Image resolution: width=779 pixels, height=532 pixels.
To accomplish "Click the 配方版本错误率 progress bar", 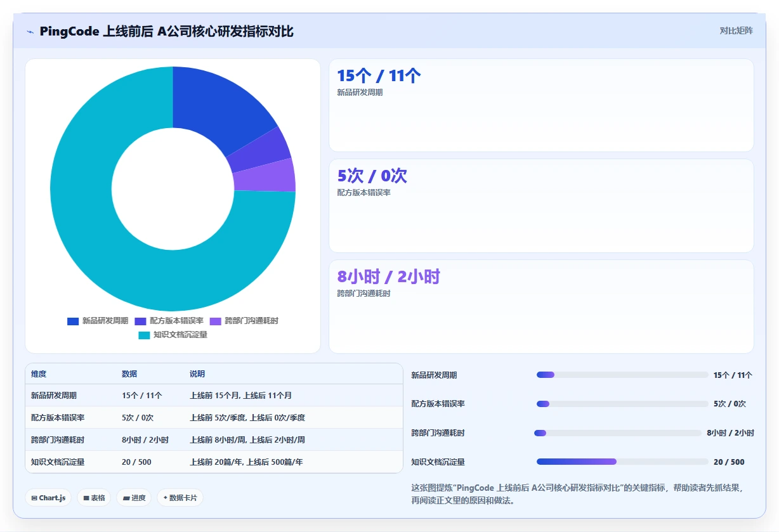I will (x=622, y=404).
